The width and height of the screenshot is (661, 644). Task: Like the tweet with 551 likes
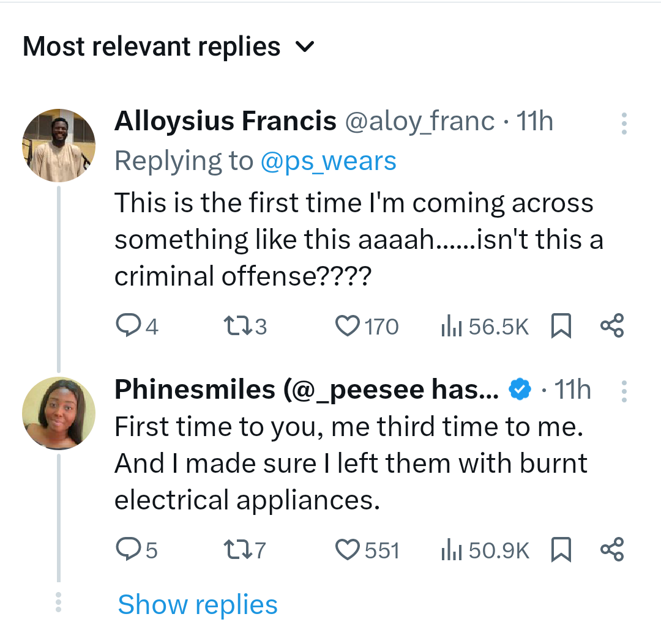point(348,550)
